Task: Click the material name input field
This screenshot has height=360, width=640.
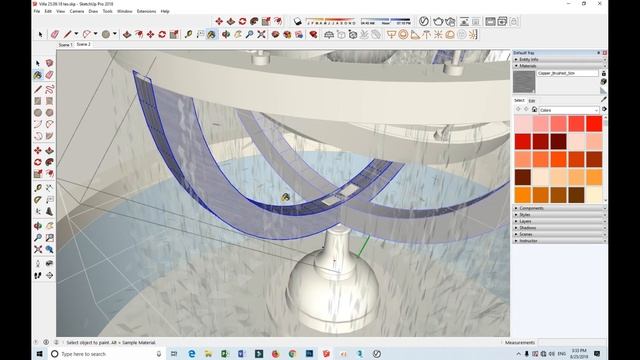Action: click(x=568, y=73)
